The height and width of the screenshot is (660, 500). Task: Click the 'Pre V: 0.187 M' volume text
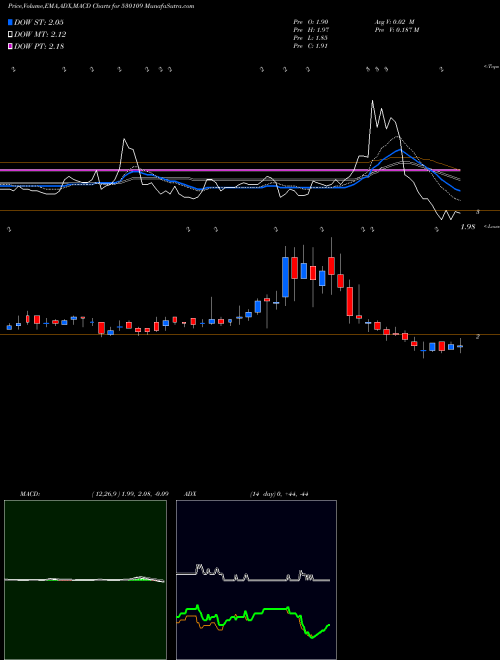(396, 30)
